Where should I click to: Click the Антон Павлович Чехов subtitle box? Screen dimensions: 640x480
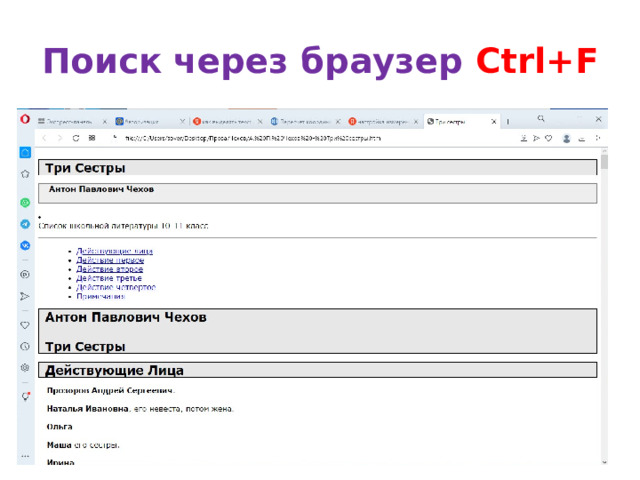(x=318, y=193)
